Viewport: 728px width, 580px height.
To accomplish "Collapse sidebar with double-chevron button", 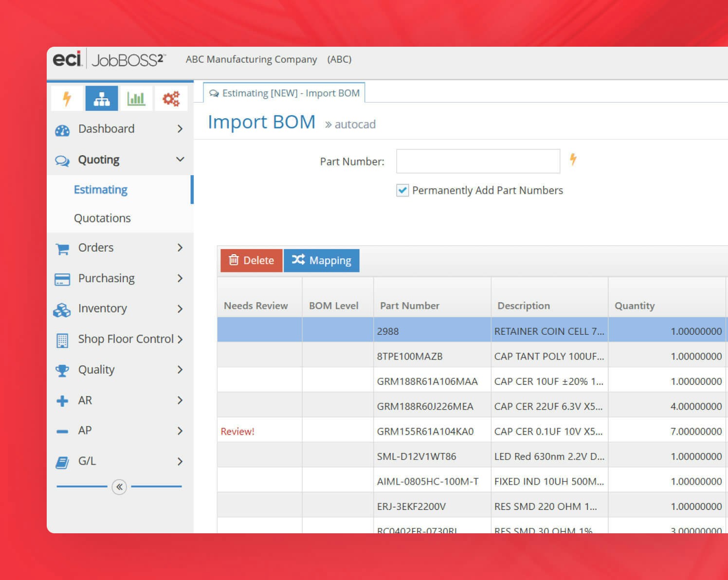I will (119, 487).
